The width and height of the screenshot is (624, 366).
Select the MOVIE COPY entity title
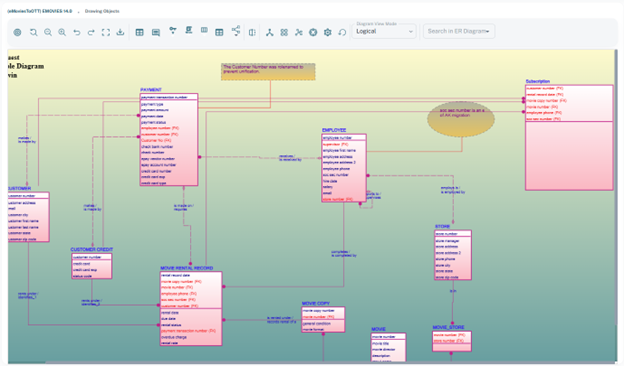click(x=316, y=303)
